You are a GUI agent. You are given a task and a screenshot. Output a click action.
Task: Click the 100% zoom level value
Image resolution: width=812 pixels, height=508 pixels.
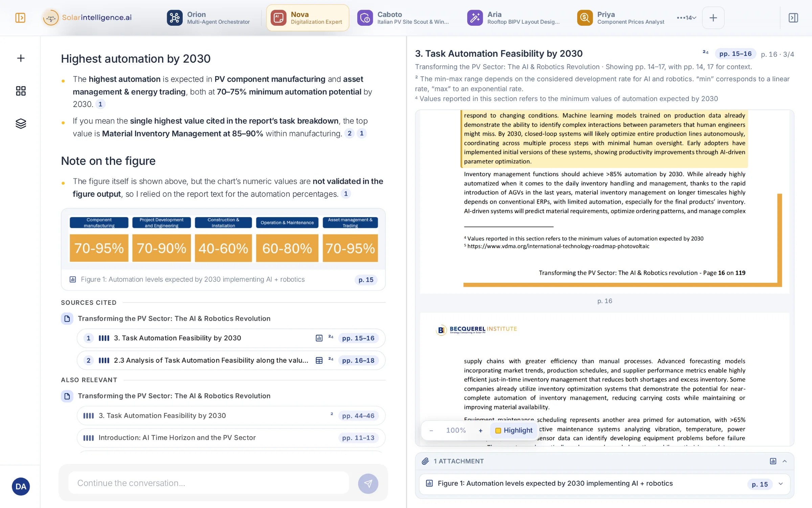[x=456, y=430]
